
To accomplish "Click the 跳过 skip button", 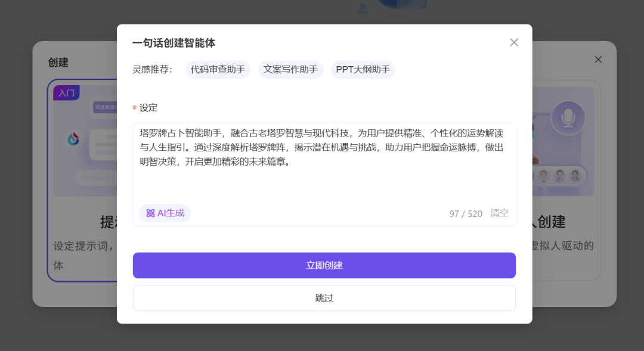I will [324, 297].
